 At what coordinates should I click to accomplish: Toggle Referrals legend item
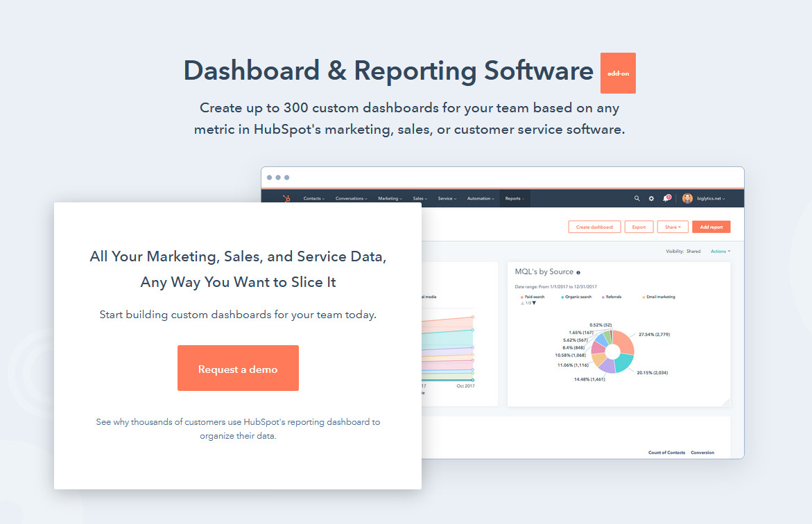612,297
